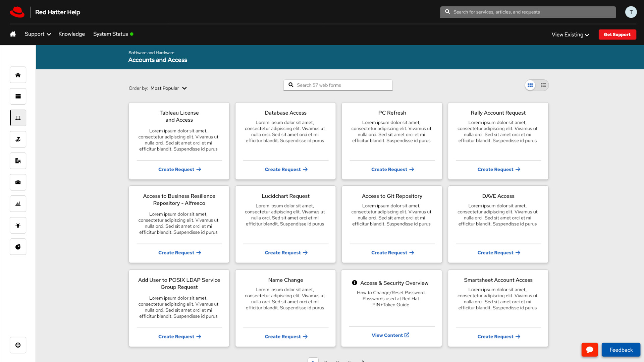The image size is (644, 362).
Task: Open the System Status page
Action: (x=111, y=34)
